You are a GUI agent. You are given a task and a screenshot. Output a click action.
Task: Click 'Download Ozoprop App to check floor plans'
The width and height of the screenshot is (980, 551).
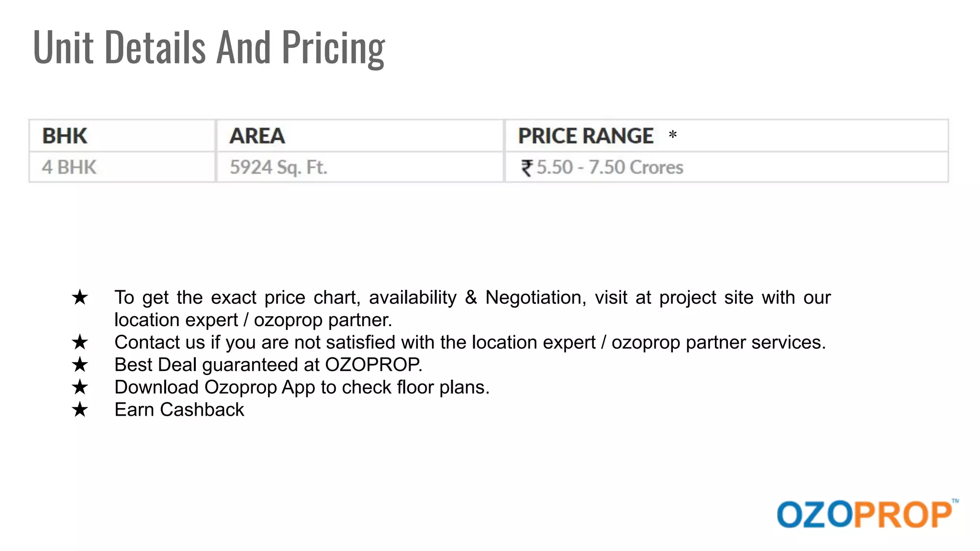[302, 387]
